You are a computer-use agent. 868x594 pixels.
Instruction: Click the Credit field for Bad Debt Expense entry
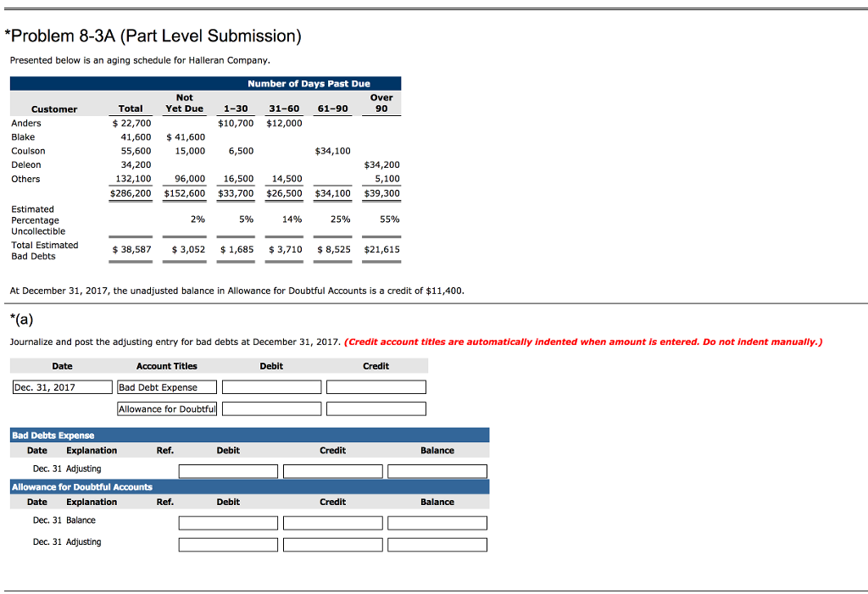point(376,387)
